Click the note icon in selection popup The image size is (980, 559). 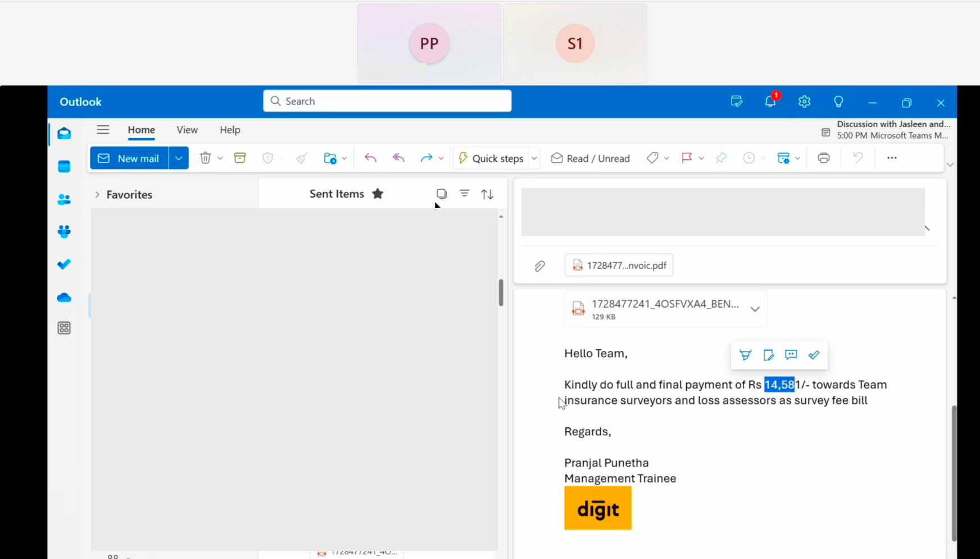(x=768, y=355)
